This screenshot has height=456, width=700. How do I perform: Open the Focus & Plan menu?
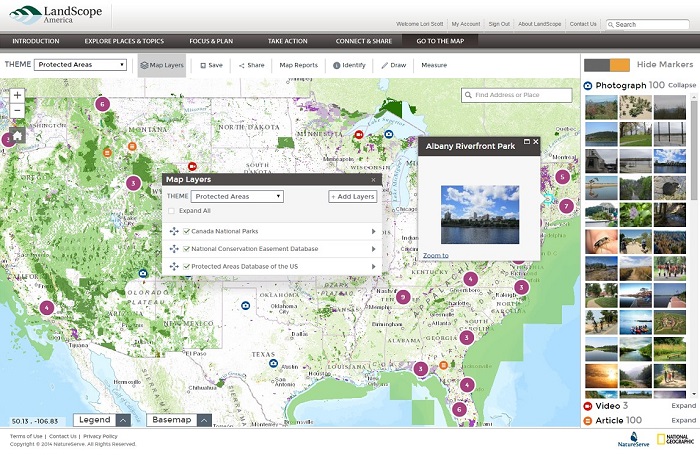[211, 41]
